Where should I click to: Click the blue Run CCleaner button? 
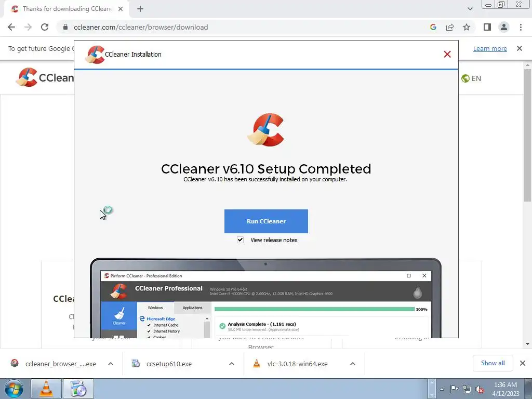click(x=266, y=221)
